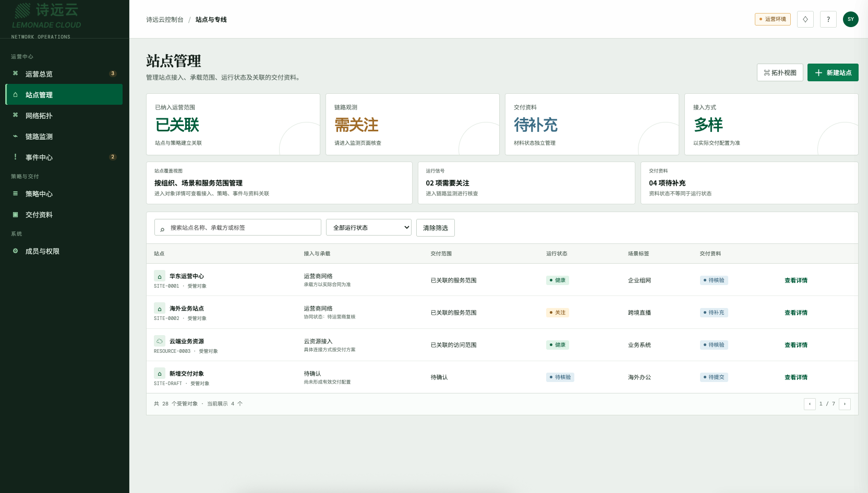Click the 站点管理 home icon in sidebar
This screenshot has width=868, height=493.
(15, 94)
